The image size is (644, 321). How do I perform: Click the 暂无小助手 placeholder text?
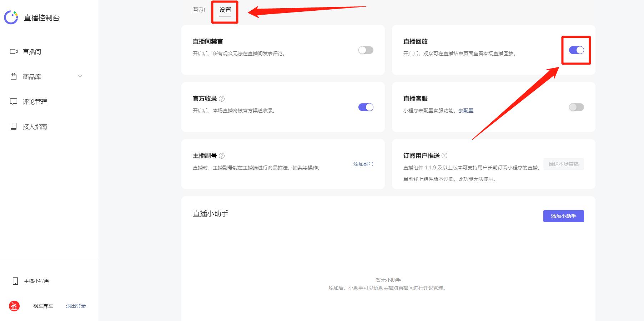pyautogui.click(x=388, y=280)
